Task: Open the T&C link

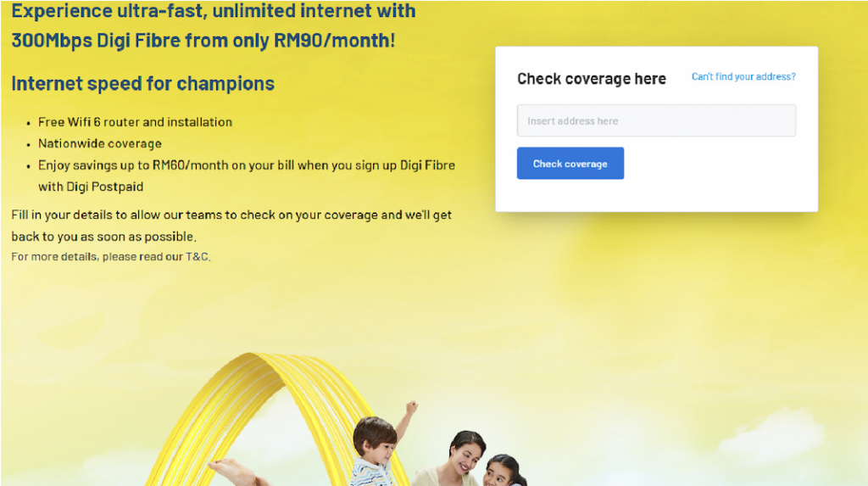Action: pos(197,257)
